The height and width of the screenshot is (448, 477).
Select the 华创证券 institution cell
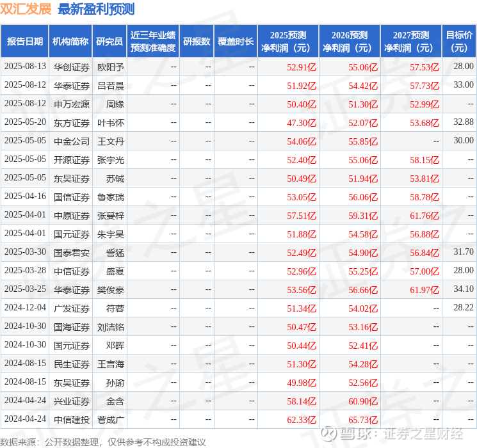(x=72, y=67)
